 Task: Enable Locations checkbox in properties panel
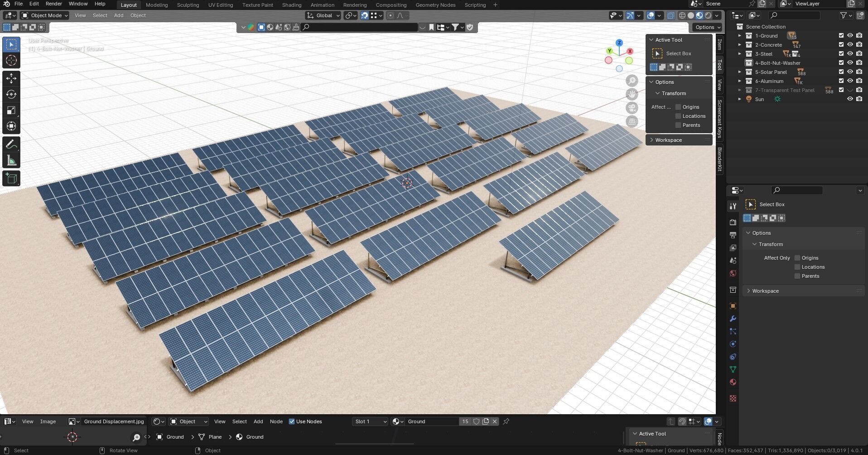click(x=797, y=267)
